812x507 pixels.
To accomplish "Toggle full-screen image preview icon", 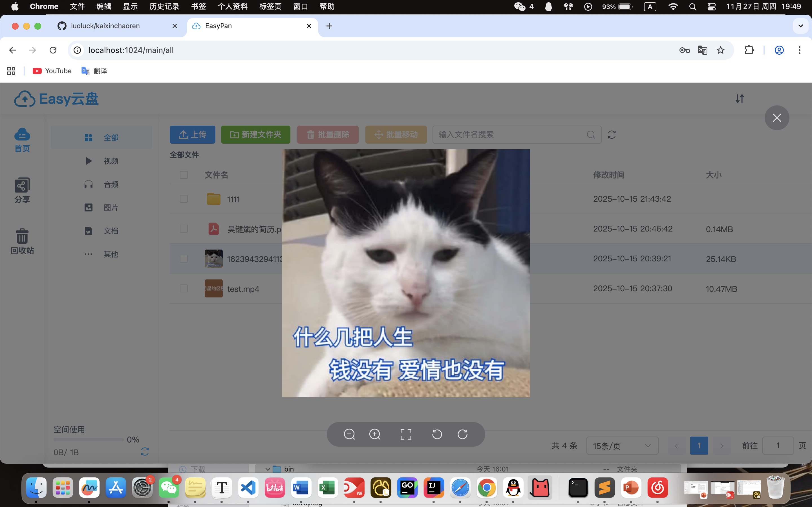I will pyautogui.click(x=406, y=434).
